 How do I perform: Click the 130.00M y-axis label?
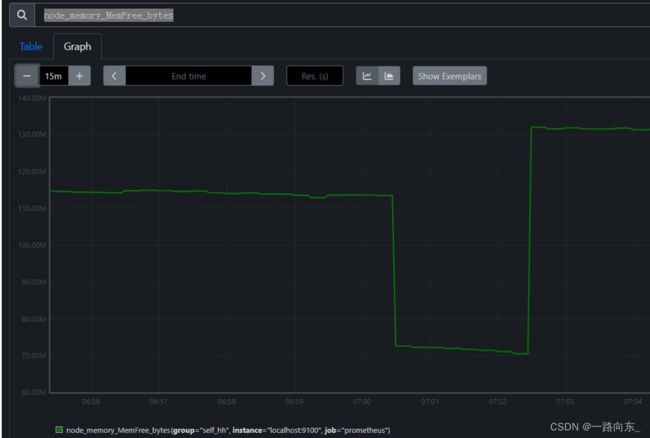32,134
